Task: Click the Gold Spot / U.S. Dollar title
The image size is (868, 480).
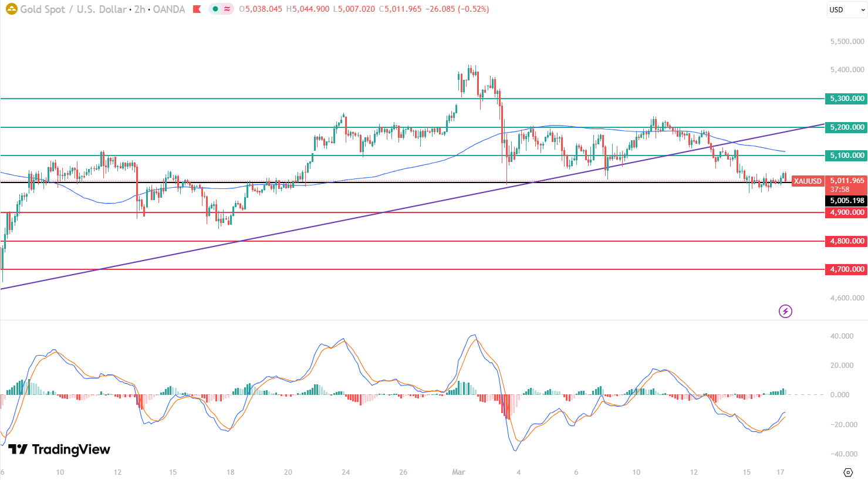Action: (73, 9)
